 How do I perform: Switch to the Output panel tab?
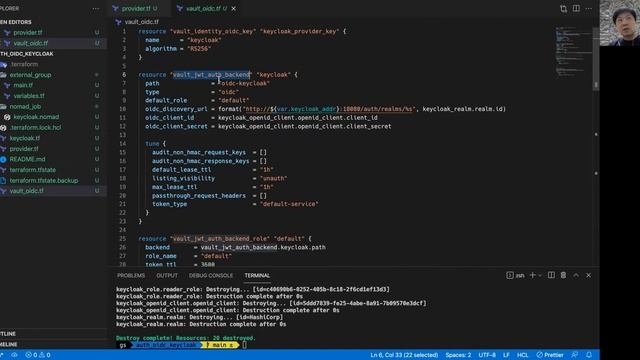(167, 276)
